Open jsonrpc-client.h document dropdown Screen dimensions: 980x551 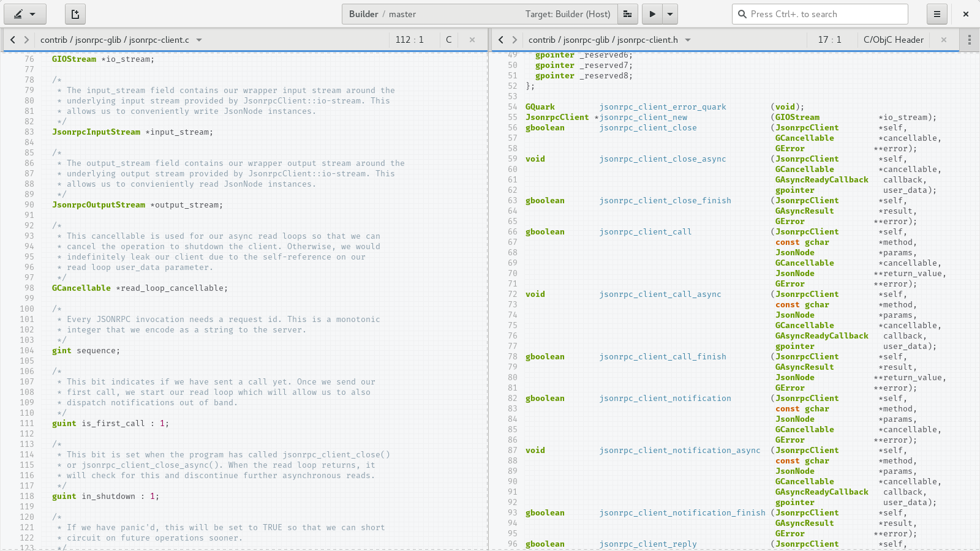coord(688,40)
